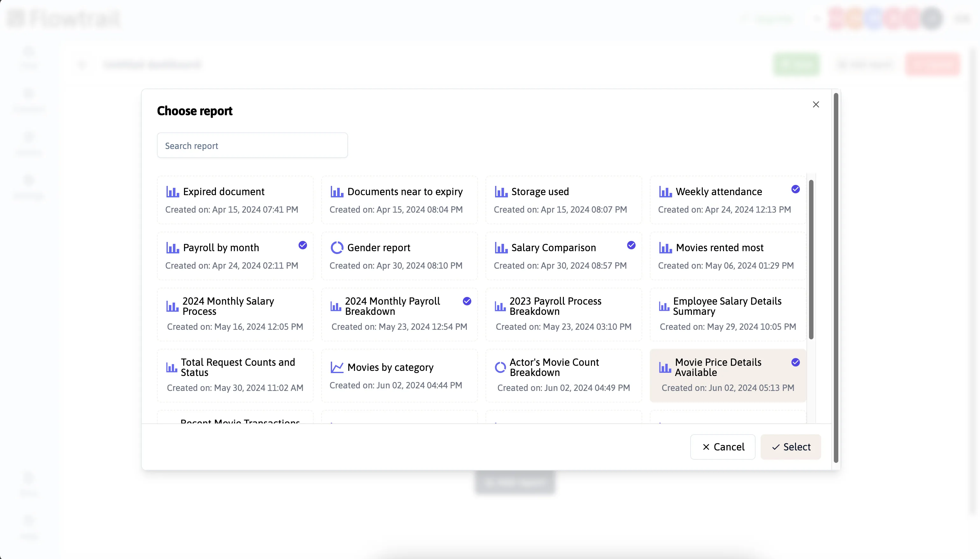980x559 pixels.
Task: Click the bar chart icon for Movies rented most
Action: [666, 247]
